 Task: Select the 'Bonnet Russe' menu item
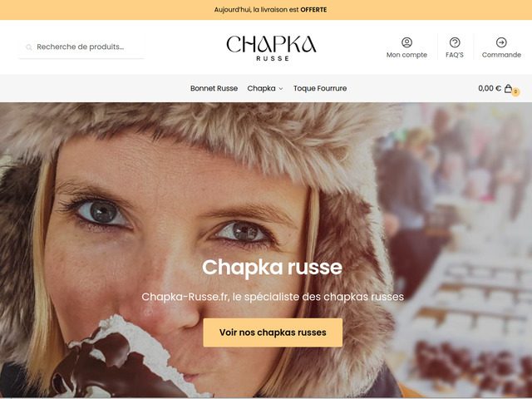[x=214, y=88]
